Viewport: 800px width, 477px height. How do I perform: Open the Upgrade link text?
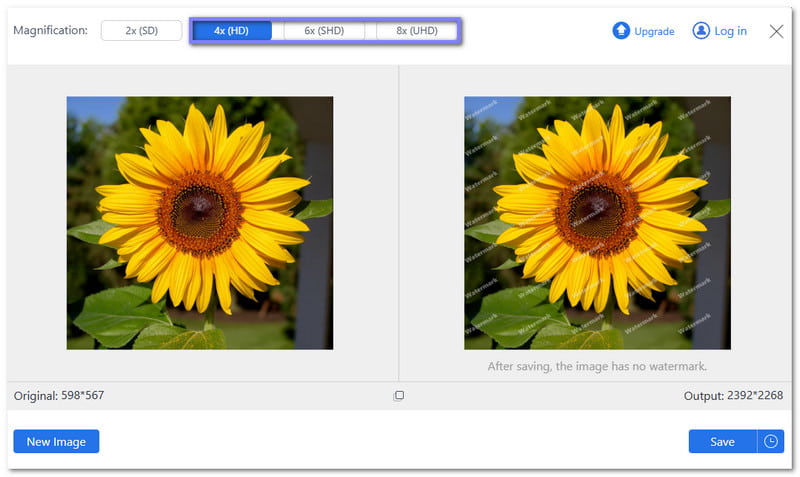coord(655,31)
